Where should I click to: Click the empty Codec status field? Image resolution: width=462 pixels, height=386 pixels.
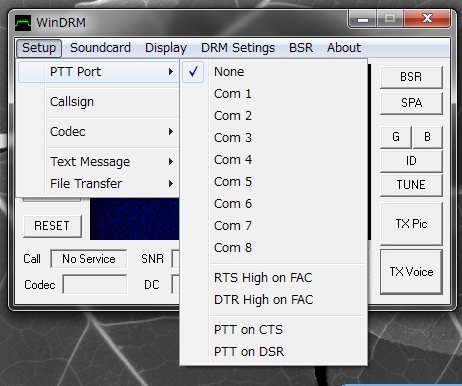pyautogui.click(x=95, y=284)
